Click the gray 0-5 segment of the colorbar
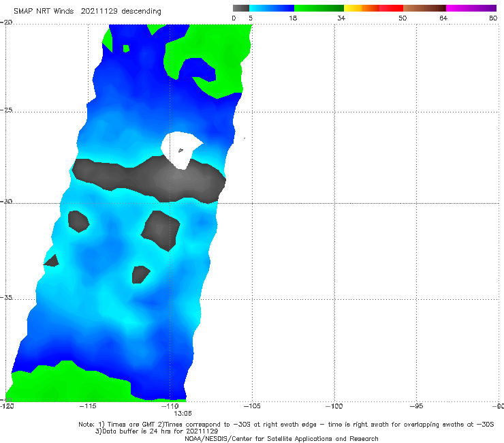 coord(240,8)
